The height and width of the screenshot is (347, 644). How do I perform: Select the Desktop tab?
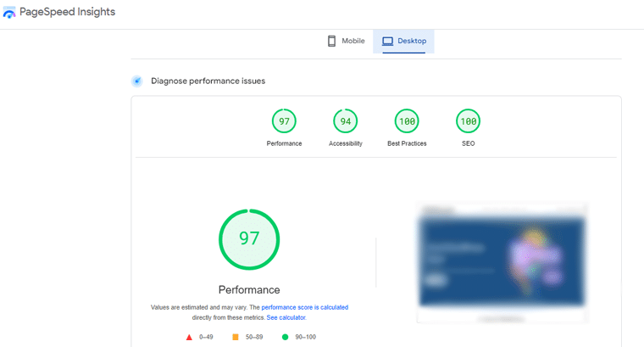(403, 41)
